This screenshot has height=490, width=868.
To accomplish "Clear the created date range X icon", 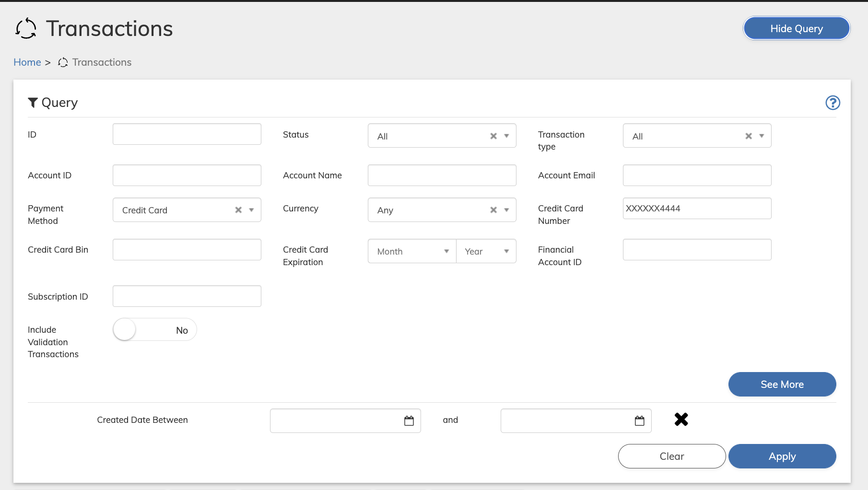I will point(681,420).
